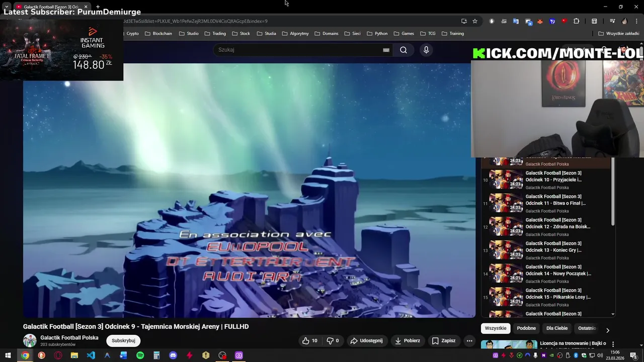Open the Training bookmarks folder
Screen dimensions: 644x362
(x=453, y=34)
